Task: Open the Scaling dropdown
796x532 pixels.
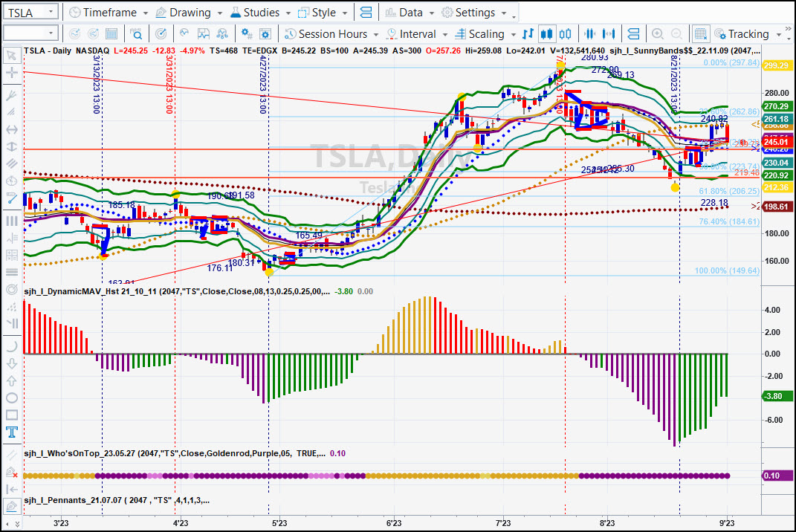Action: point(485,34)
